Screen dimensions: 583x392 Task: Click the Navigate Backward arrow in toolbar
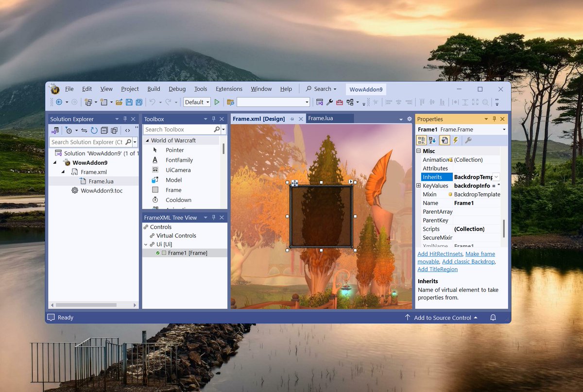59,102
